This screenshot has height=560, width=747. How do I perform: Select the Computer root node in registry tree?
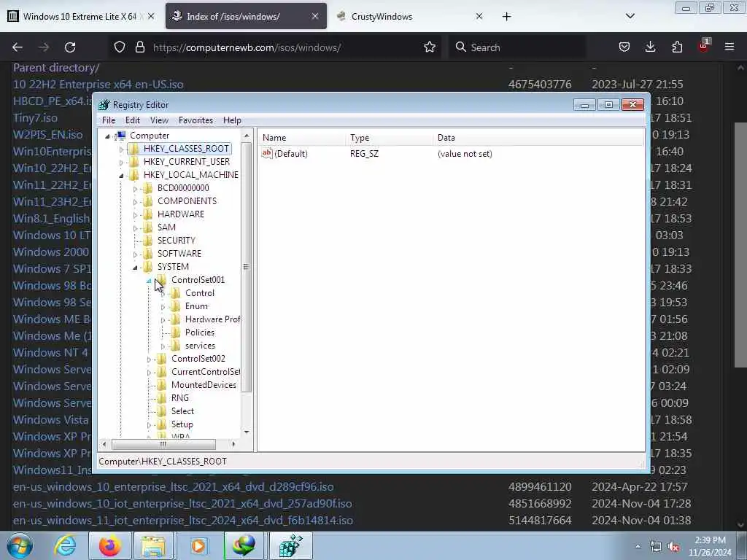click(150, 136)
